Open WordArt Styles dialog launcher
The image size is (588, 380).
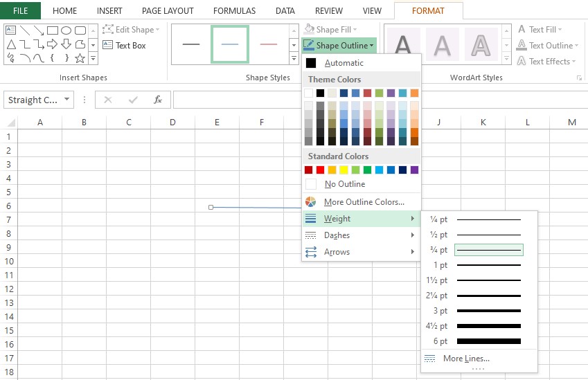(580, 78)
